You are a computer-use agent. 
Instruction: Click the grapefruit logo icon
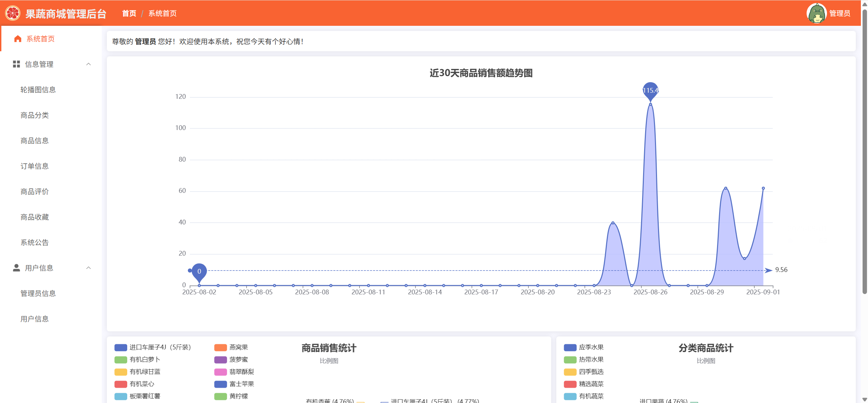click(x=13, y=14)
